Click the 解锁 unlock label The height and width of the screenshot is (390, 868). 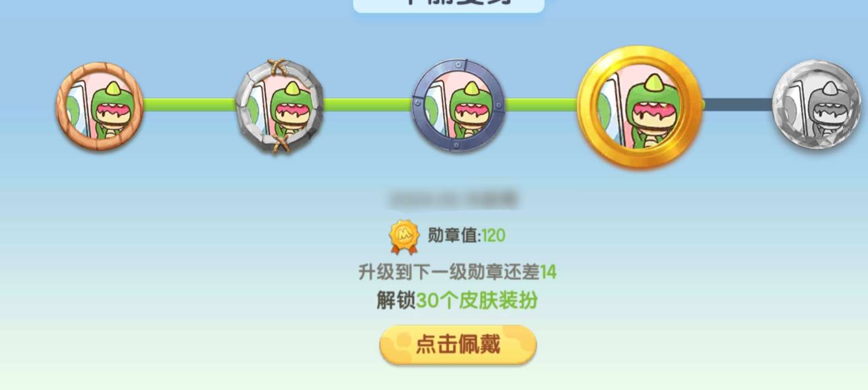(x=396, y=301)
